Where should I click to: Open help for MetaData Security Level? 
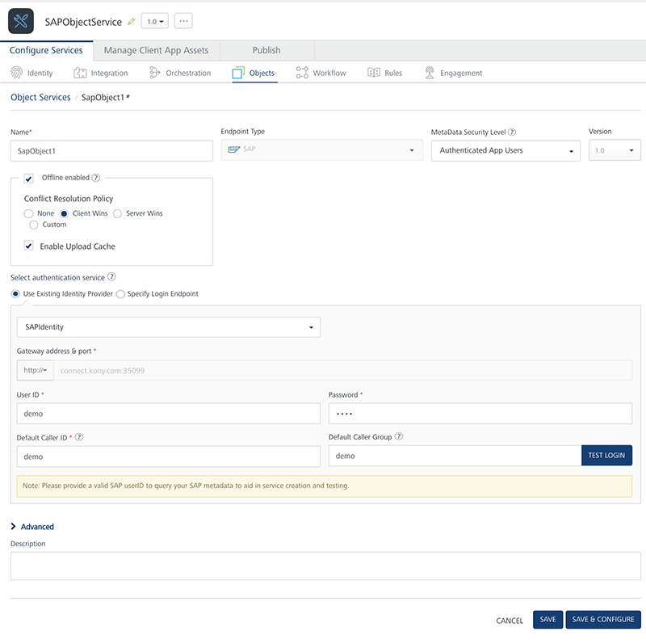point(512,132)
